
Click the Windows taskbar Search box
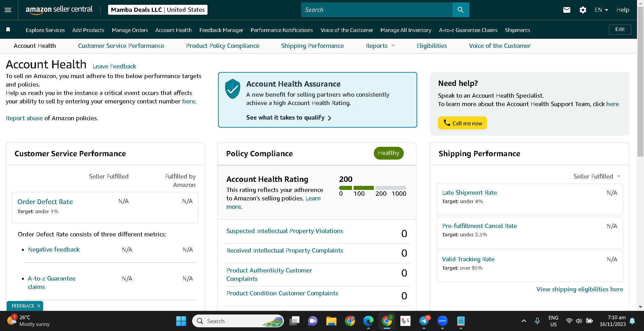point(238,321)
